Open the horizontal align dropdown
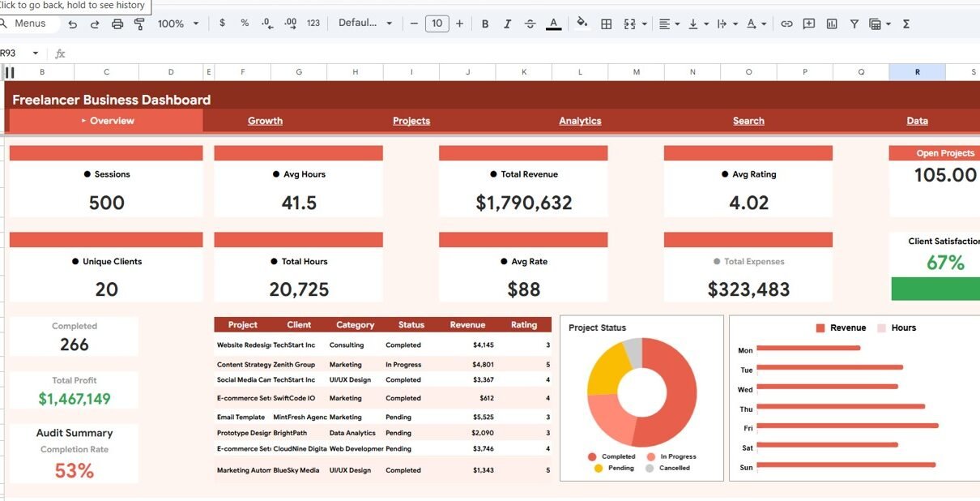Viewport: 980px width, 501px height. coord(669,24)
